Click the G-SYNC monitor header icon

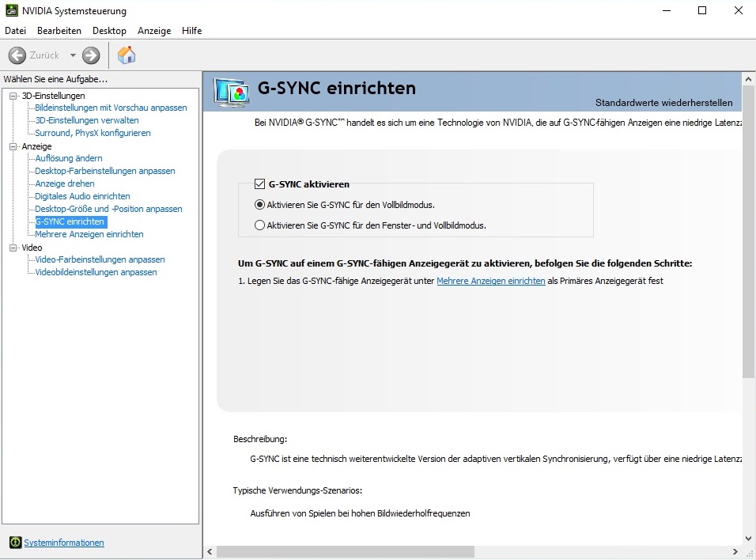[232, 92]
